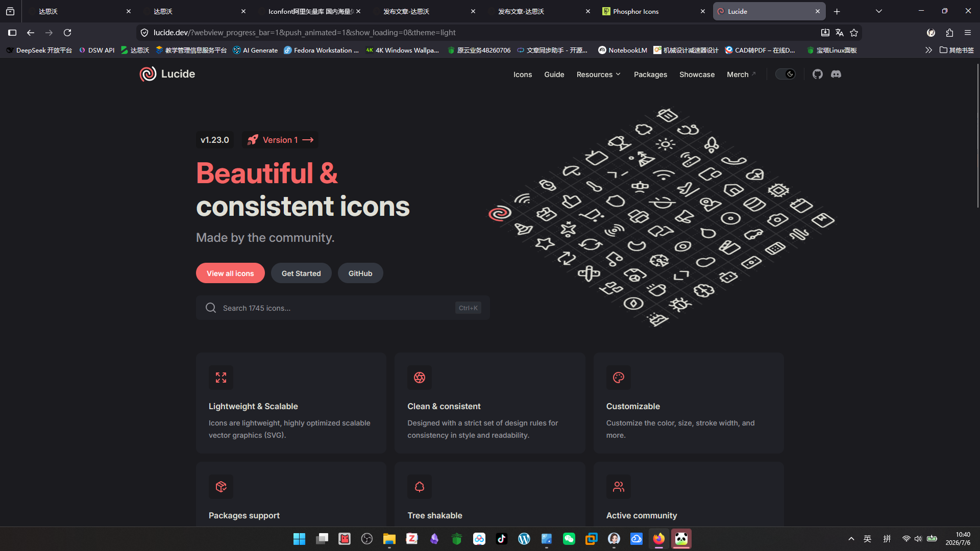This screenshot has height=551, width=980.
Task: Expand the Resources dropdown menu
Action: tap(598, 74)
